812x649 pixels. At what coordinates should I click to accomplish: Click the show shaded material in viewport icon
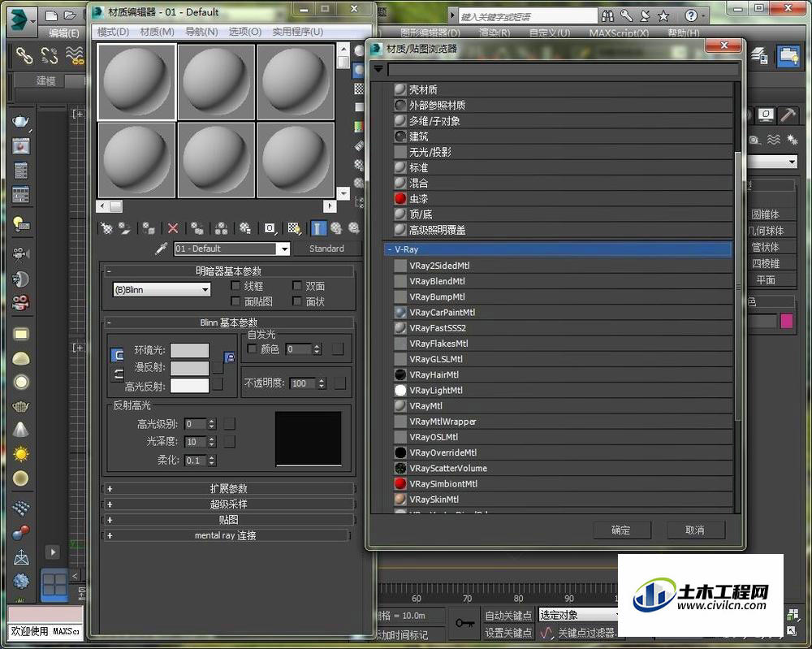(294, 228)
